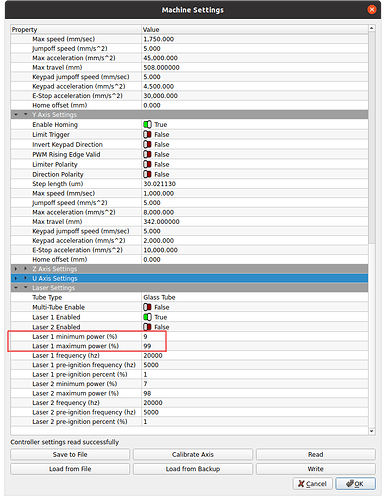This screenshot has width=385, height=500.
Task: Select the Laser 2 minimum power value 7
Action: click(x=145, y=384)
